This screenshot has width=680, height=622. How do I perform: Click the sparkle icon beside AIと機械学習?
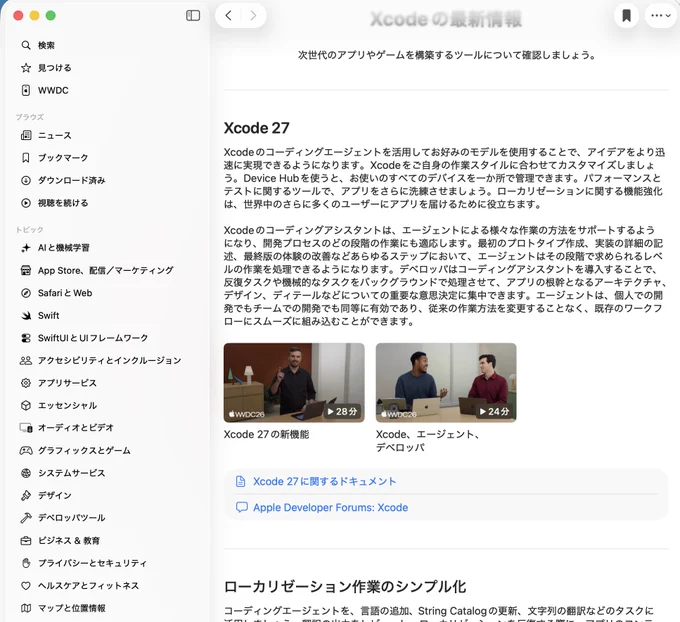coord(26,248)
